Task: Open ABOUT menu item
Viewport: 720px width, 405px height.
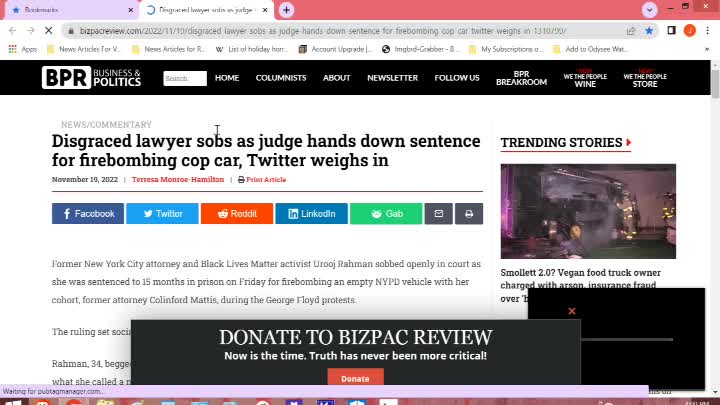Action: pos(337,78)
